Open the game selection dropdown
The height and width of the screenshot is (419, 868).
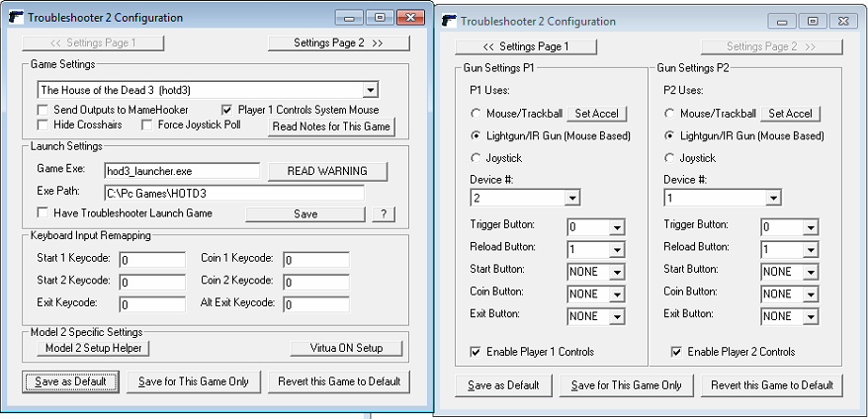click(370, 90)
